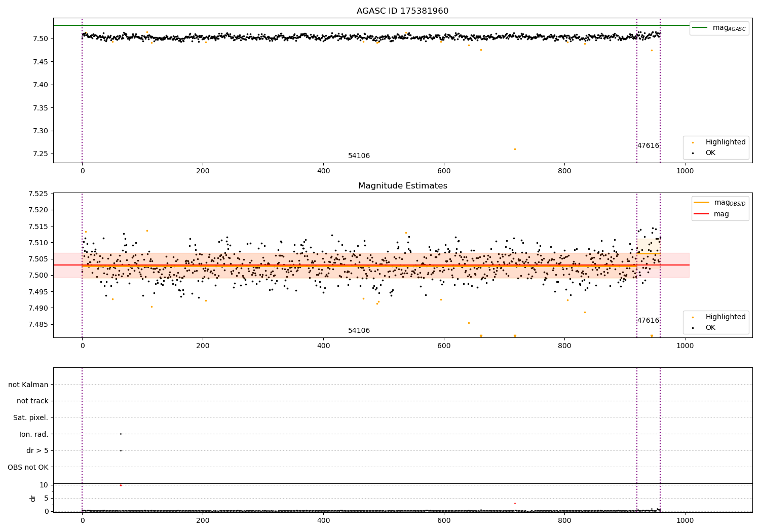Select the 54106 label in the top plot

[359, 156]
